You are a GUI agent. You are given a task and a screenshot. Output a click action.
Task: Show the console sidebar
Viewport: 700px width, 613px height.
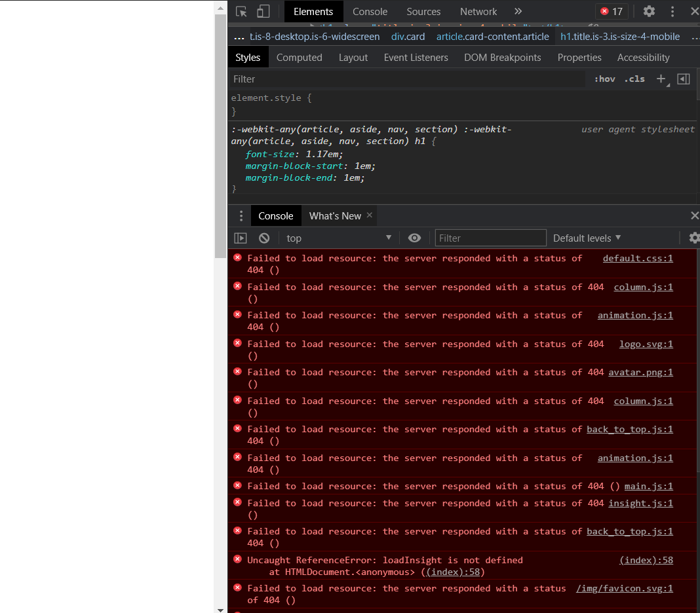[x=240, y=238]
